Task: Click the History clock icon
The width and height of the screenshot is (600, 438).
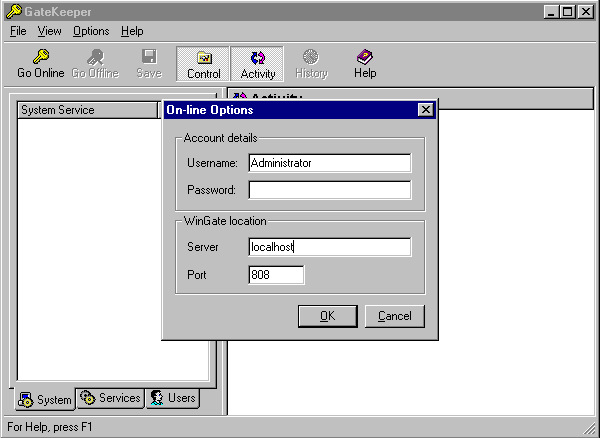Action: 311,57
